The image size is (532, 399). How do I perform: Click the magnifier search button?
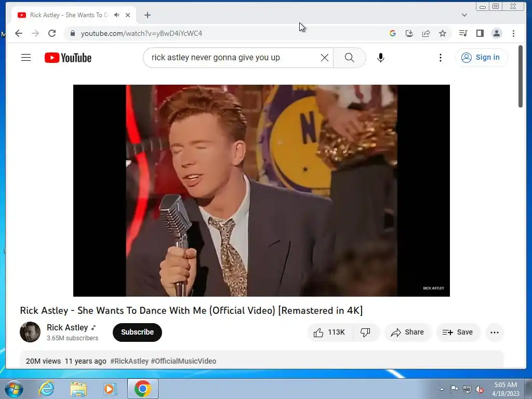click(x=350, y=58)
